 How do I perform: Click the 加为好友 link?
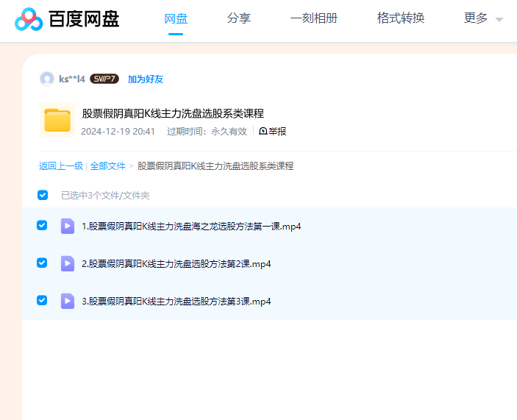(x=146, y=79)
